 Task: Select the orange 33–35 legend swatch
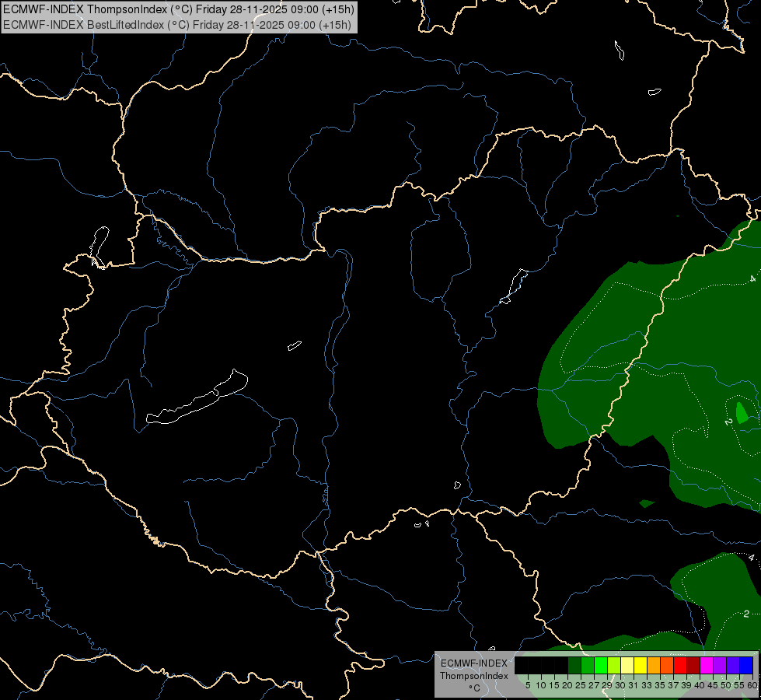tap(654, 665)
